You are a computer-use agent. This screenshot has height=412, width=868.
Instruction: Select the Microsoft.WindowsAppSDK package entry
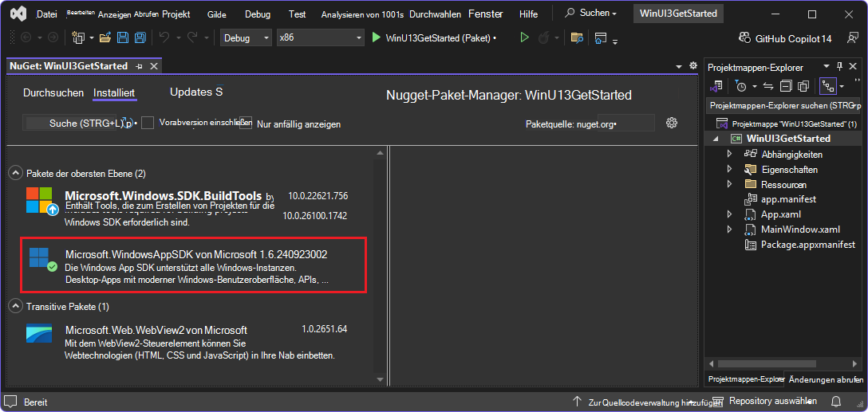pos(193,266)
